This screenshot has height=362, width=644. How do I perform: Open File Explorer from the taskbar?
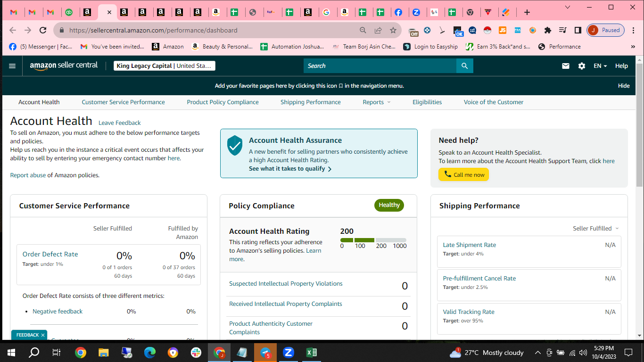tap(104, 353)
